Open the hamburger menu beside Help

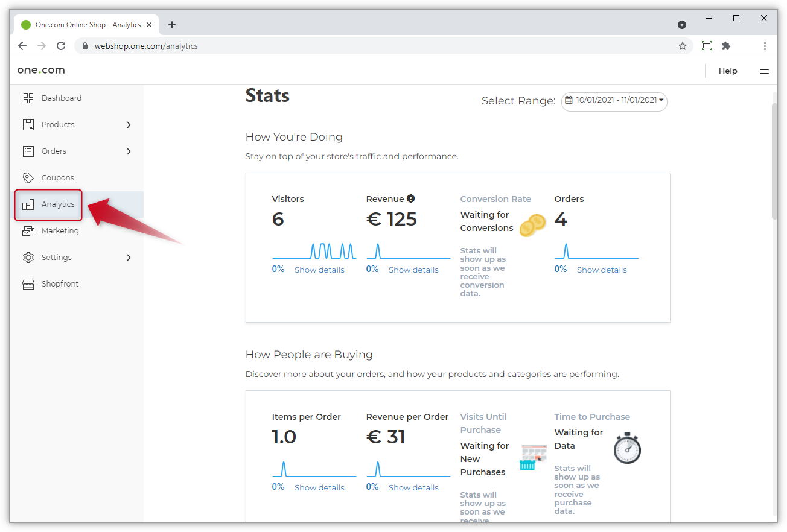coord(764,71)
